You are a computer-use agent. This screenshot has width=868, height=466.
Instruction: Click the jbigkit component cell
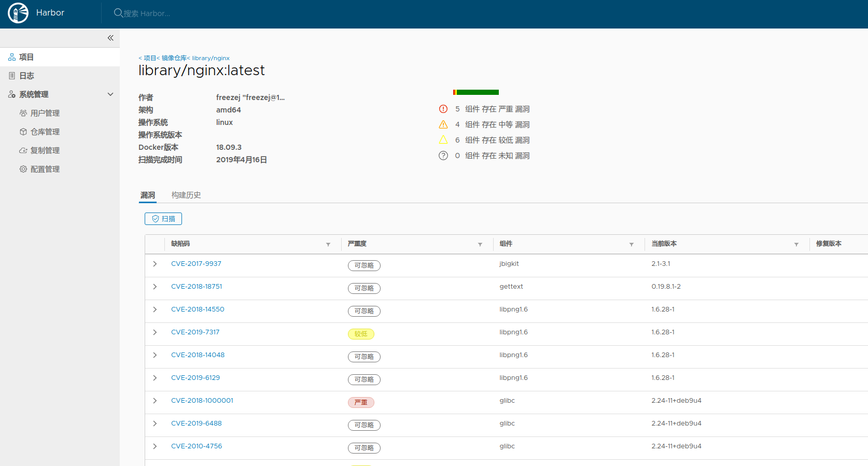(509, 264)
